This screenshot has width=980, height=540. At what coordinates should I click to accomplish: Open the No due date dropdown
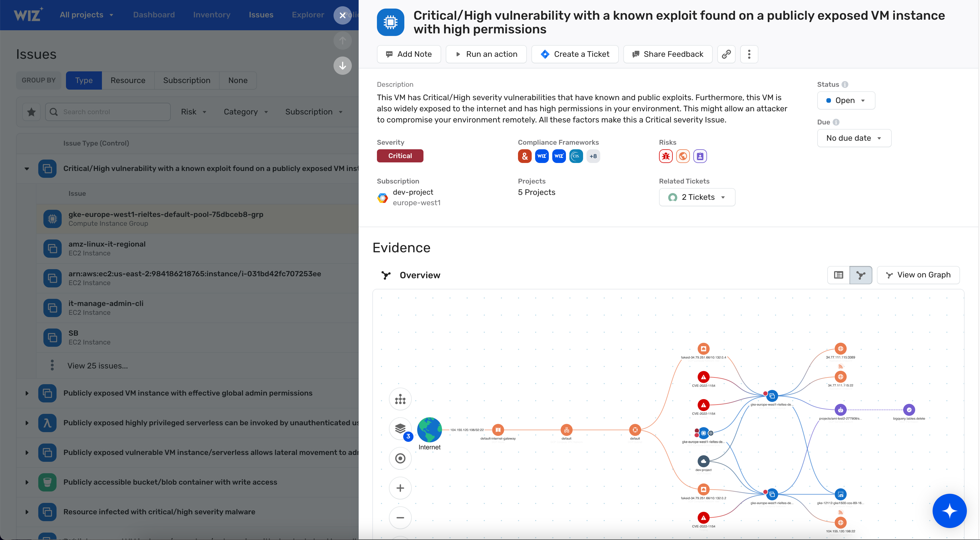click(854, 138)
